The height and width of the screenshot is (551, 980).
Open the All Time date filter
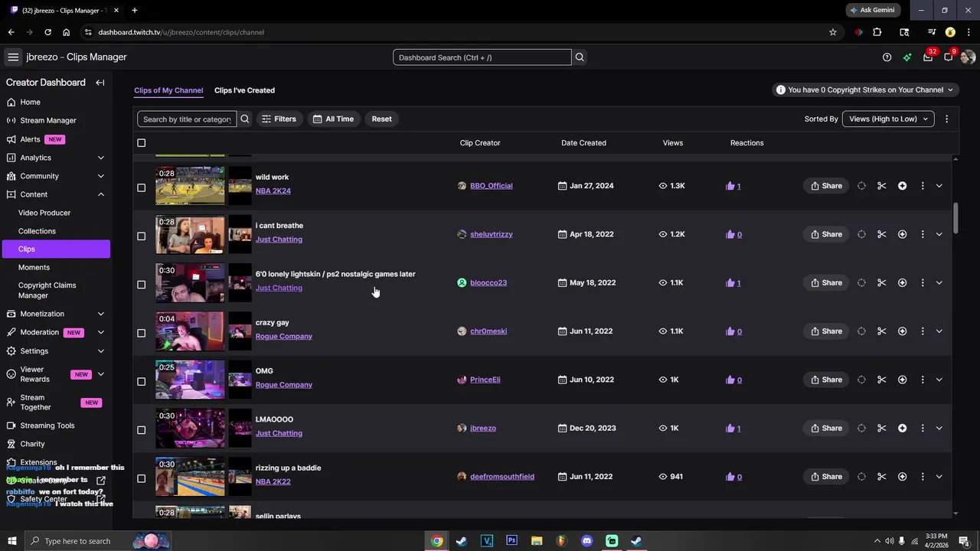[333, 119]
